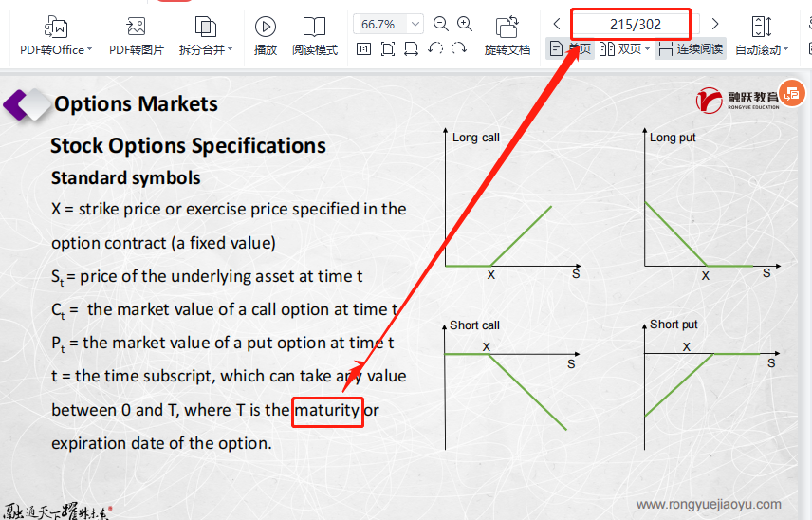812x520 pixels.
Task: Go to the previous page arrow
Action: (x=557, y=24)
